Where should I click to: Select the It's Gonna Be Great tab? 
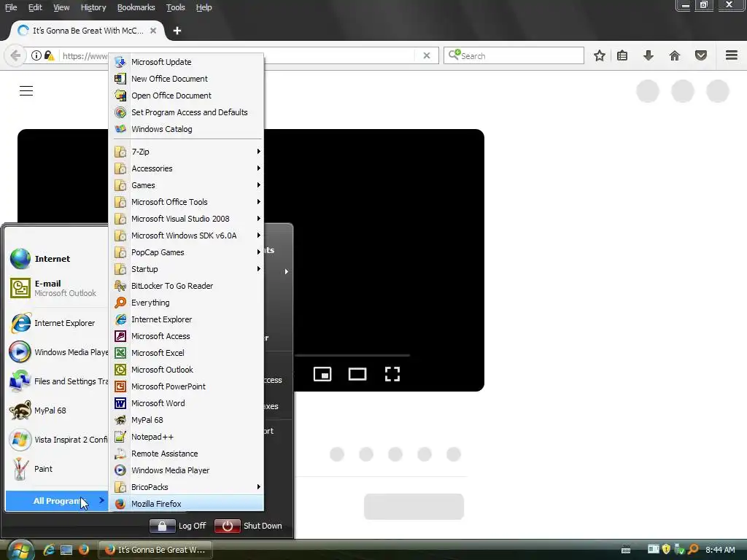(x=88, y=31)
